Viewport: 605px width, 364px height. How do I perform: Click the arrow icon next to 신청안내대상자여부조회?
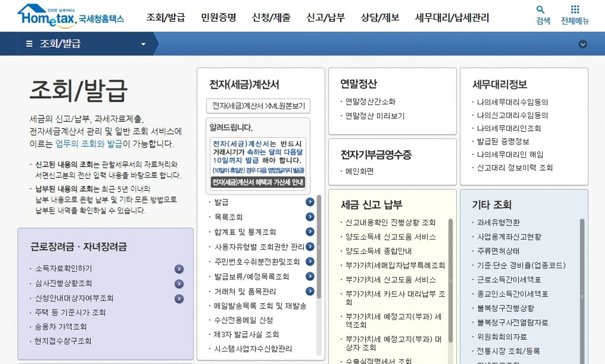[x=179, y=298]
